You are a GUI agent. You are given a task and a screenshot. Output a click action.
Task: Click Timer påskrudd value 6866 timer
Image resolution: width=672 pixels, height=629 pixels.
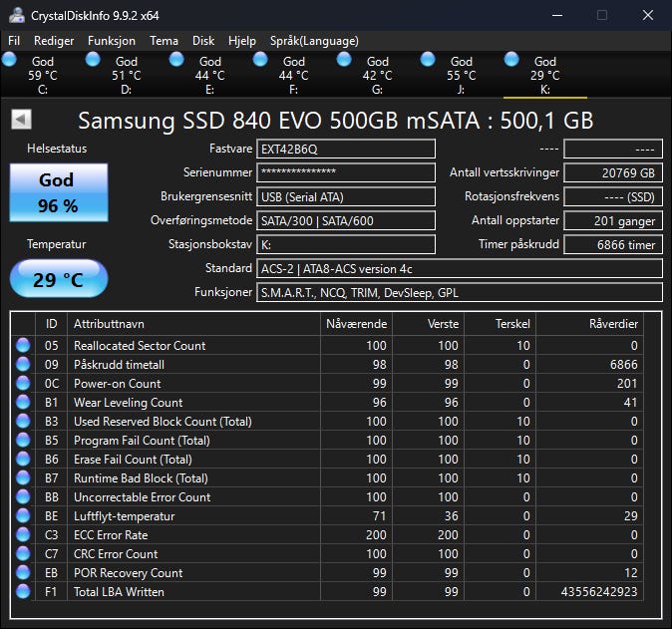coord(613,244)
